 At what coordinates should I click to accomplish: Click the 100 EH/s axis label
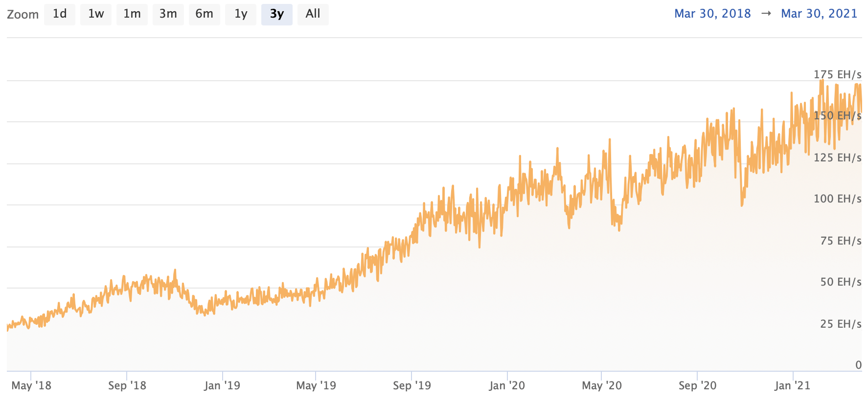click(x=837, y=199)
